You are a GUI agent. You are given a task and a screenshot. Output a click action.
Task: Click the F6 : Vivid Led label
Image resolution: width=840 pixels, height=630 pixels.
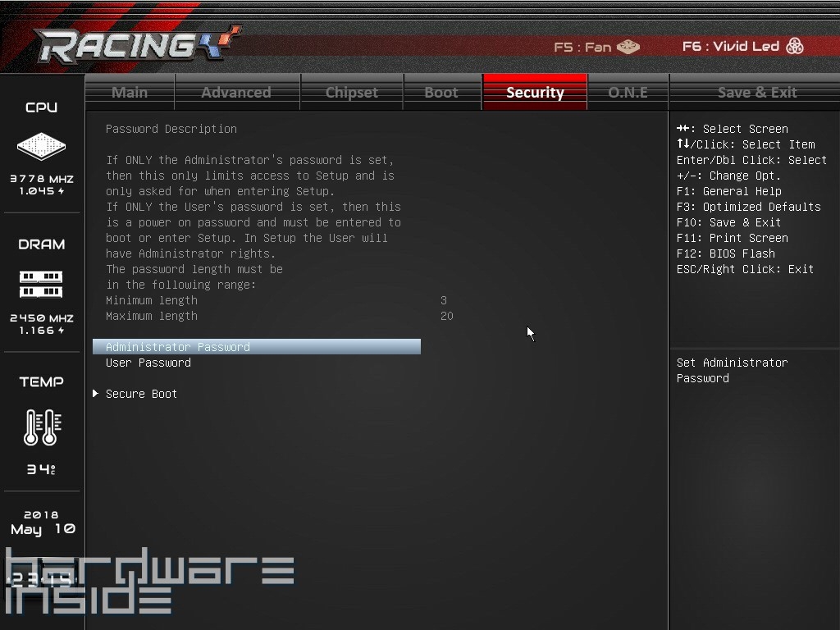tap(730, 46)
